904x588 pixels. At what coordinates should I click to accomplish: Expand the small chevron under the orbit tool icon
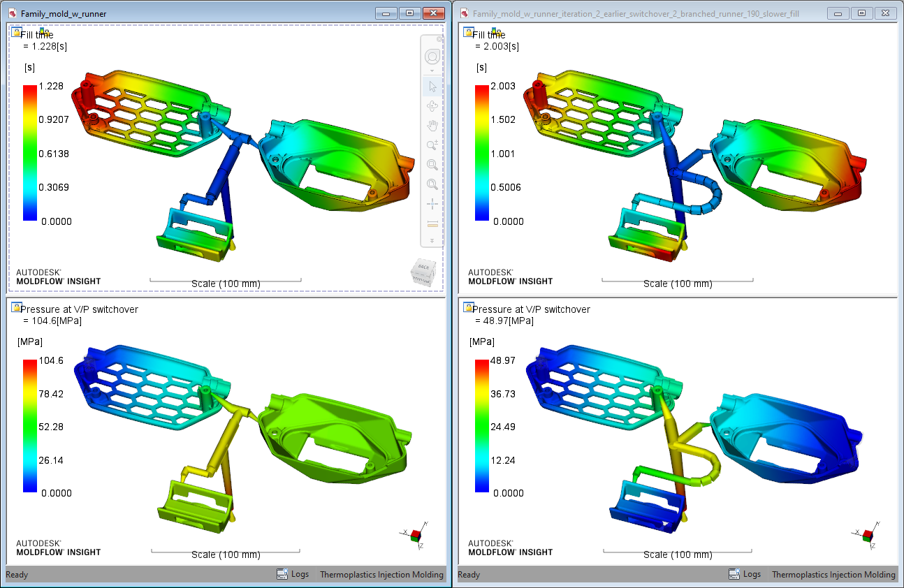pos(432,71)
